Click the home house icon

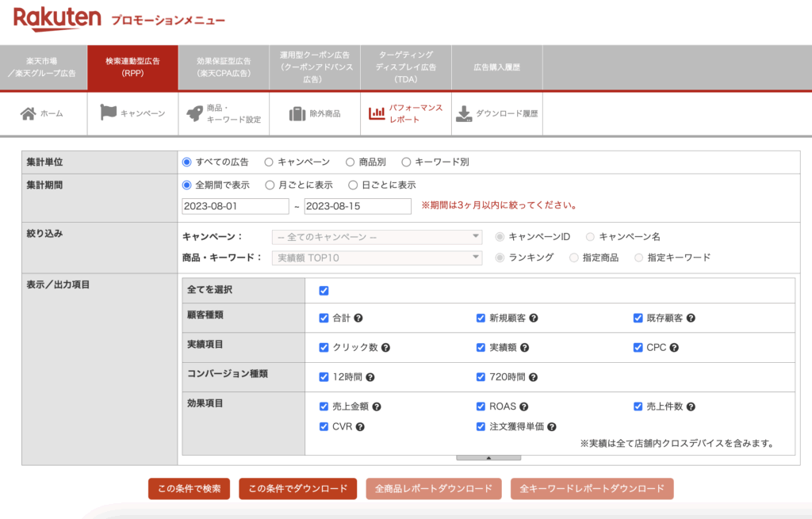pos(28,114)
